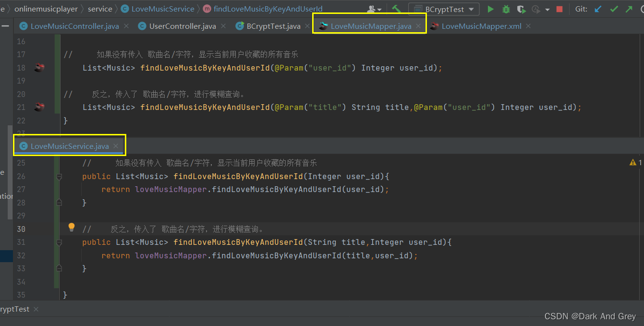This screenshot has height=326, width=644.
Task: Click the hide panel dash icon at left
Action: point(5,26)
